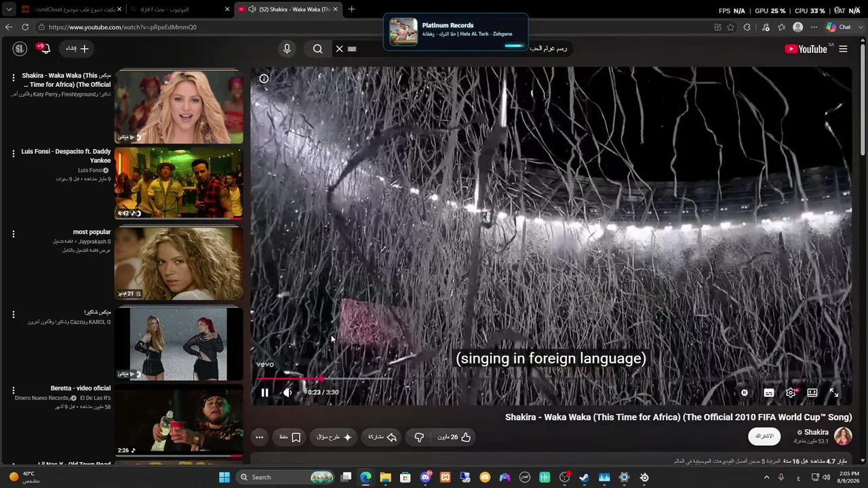Toggle autoplay switch in player controls
Viewport: 868px width, 488px height.
(745, 392)
